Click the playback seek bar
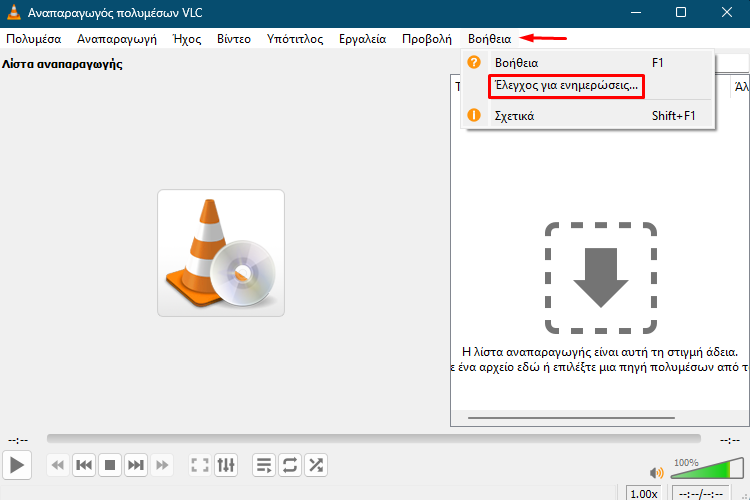 tap(374, 438)
